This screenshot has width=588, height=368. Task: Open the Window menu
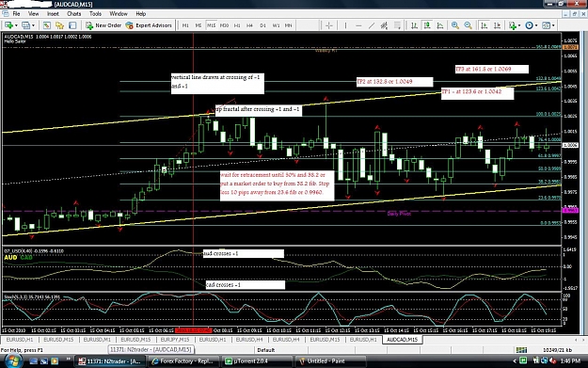tap(119, 14)
